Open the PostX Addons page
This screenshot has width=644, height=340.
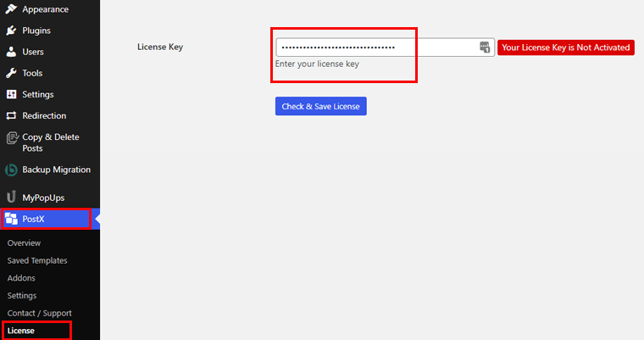[x=21, y=278]
